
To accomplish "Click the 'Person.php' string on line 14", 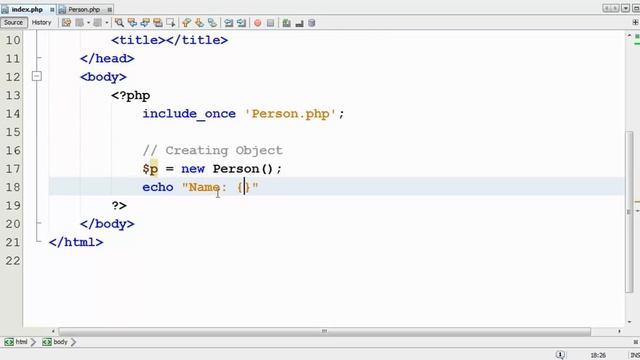I will pyautogui.click(x=290, y=113).
